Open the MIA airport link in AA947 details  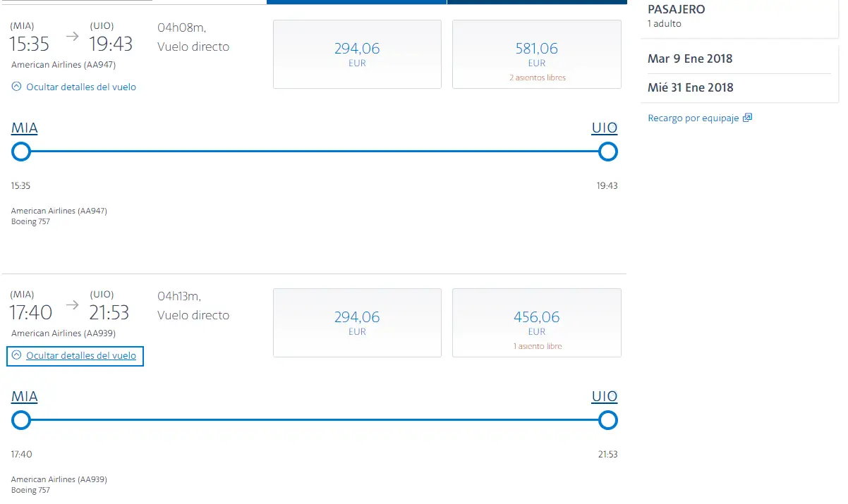pos(24,128)
